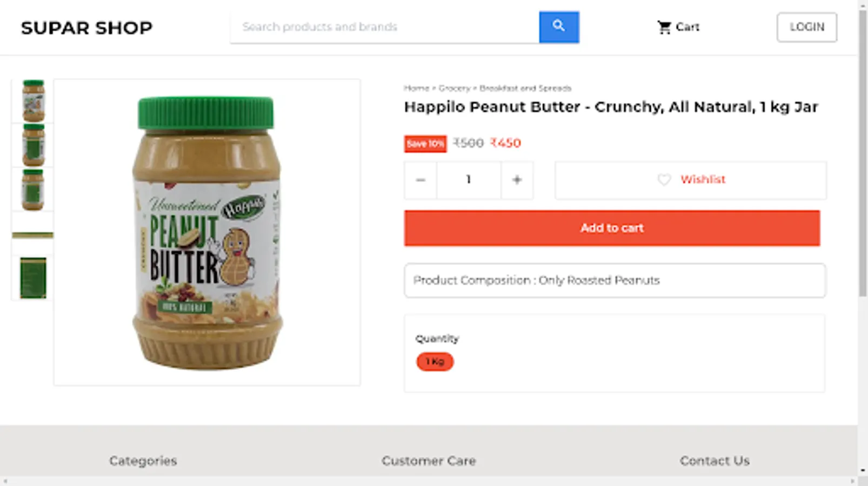Decrease quantity with the minus button

pos(420,180)
